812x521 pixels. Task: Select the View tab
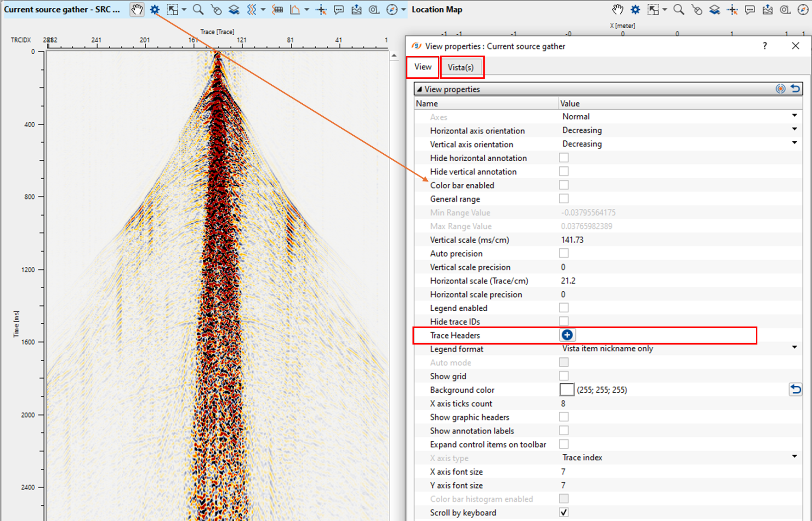pos(423,67)
